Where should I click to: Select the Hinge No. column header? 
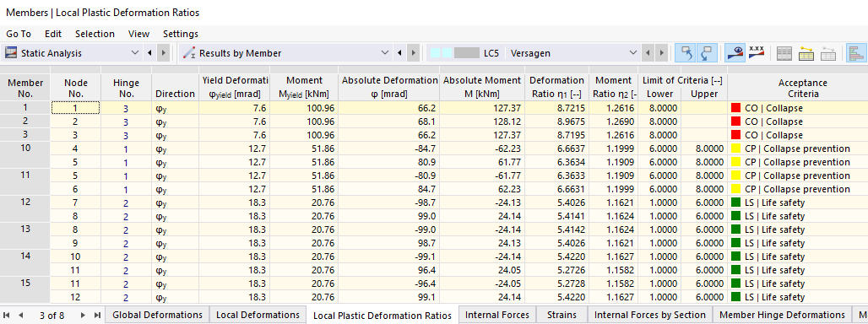click(126, 88)
